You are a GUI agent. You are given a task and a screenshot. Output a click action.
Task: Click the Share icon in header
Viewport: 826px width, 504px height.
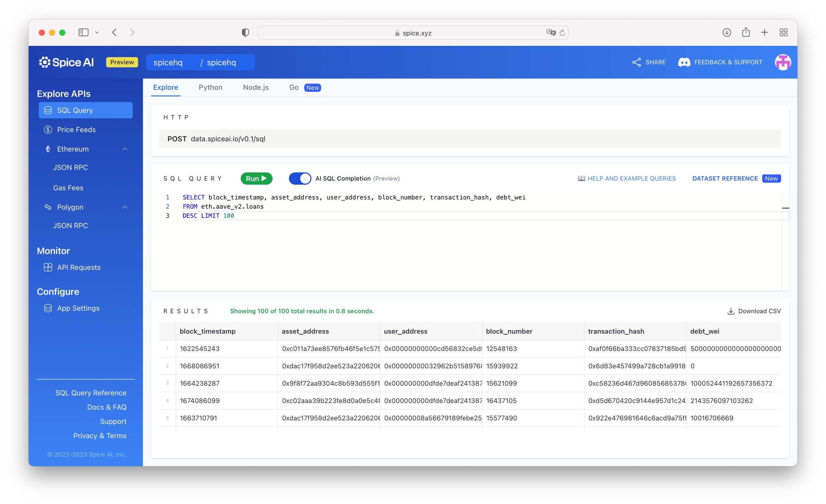[x=636, y=62]
